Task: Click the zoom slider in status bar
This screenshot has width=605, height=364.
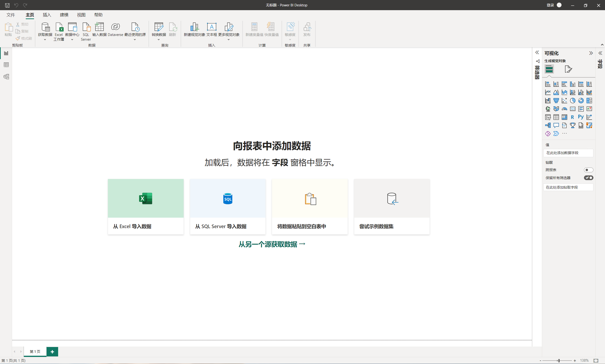Action: click(558, 360)
